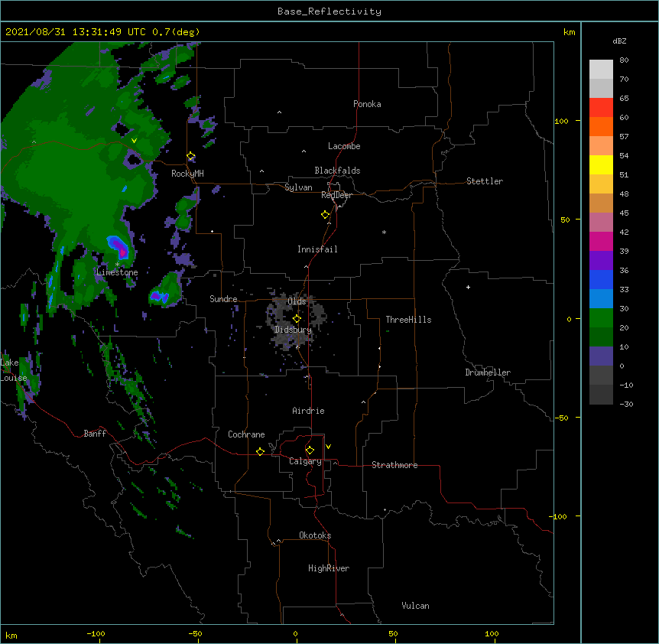Click the white asterisk marker east of Innisfail
659x644 pixels.
(384, 233)
